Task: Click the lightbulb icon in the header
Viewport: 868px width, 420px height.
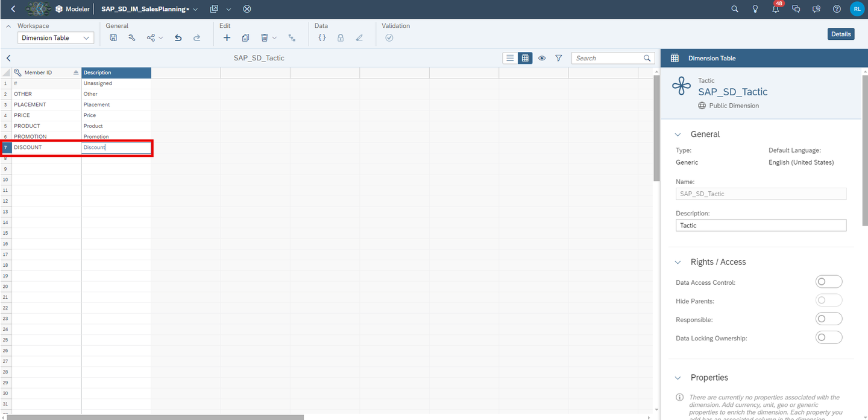Action: [755, 9]
